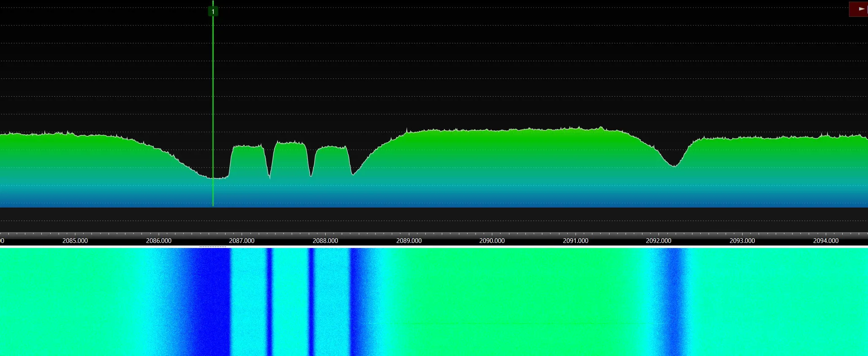Screen dimensions: 868x356
Task: Click the red play-arrow button
Action: pos(859,9)
